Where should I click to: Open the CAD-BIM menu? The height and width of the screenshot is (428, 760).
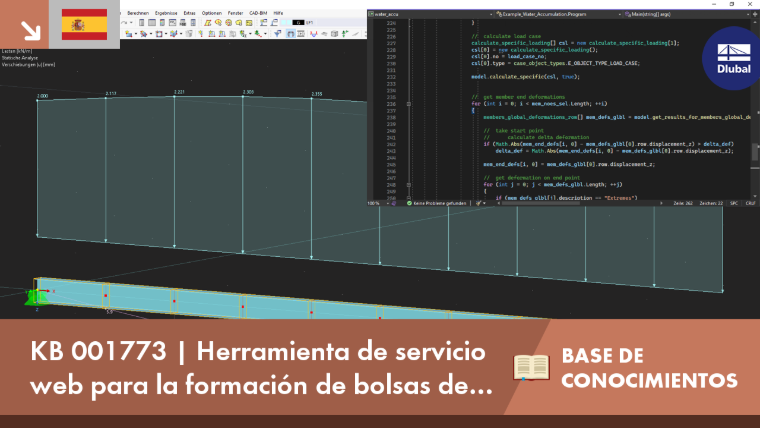pyautogui.click(x=258, y=13)
